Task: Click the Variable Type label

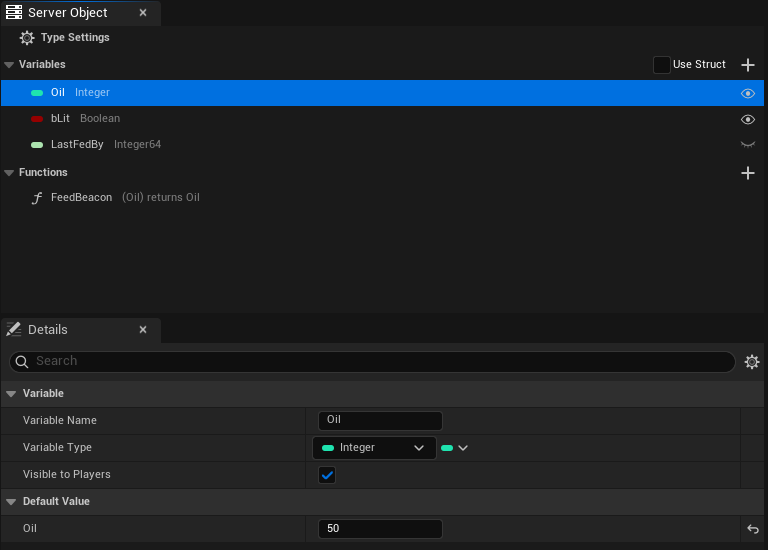Action: pos(57,448)
